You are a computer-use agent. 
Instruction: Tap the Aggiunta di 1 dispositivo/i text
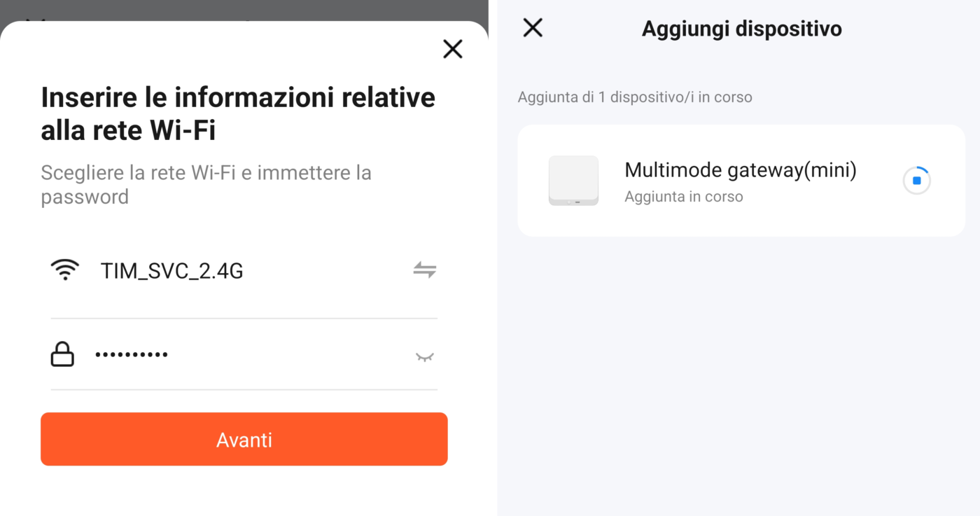(x=634, y=97)
